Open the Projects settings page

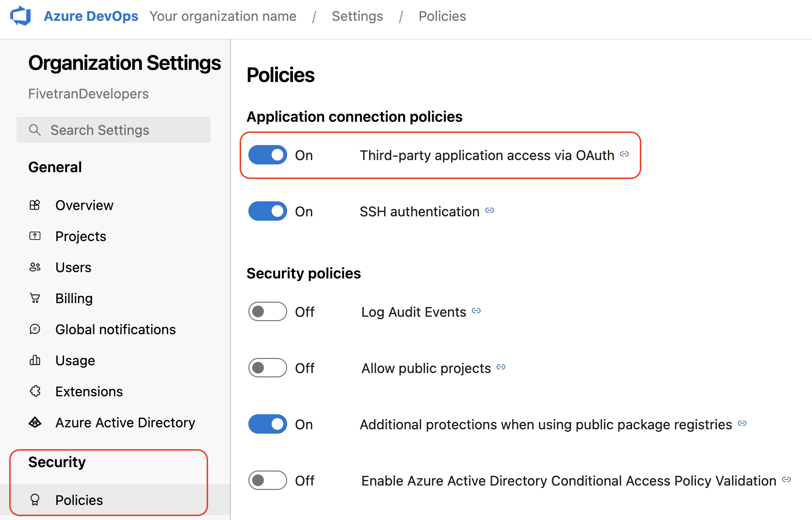(x=81, y=236)
